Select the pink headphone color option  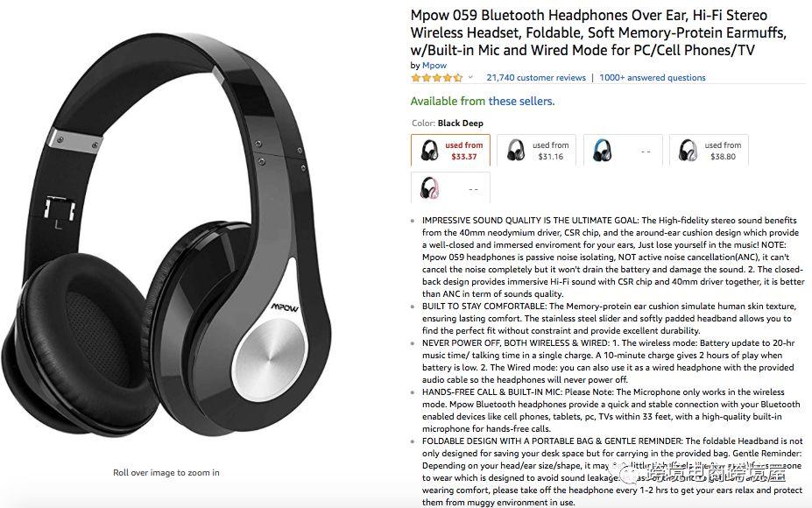tap(450, 188)
